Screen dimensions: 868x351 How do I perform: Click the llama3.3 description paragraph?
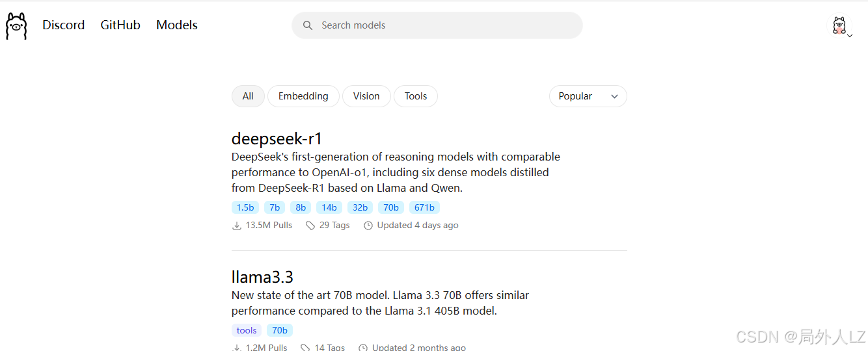380,303
